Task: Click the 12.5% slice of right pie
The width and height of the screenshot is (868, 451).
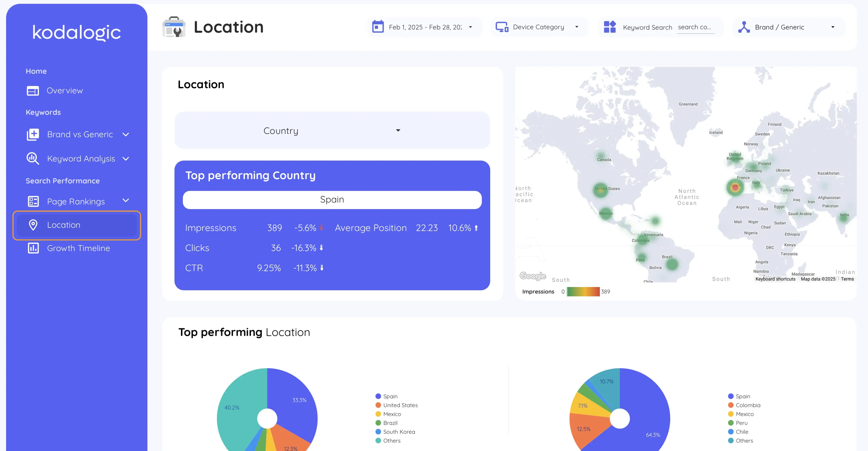Action: tap(583, 429)
